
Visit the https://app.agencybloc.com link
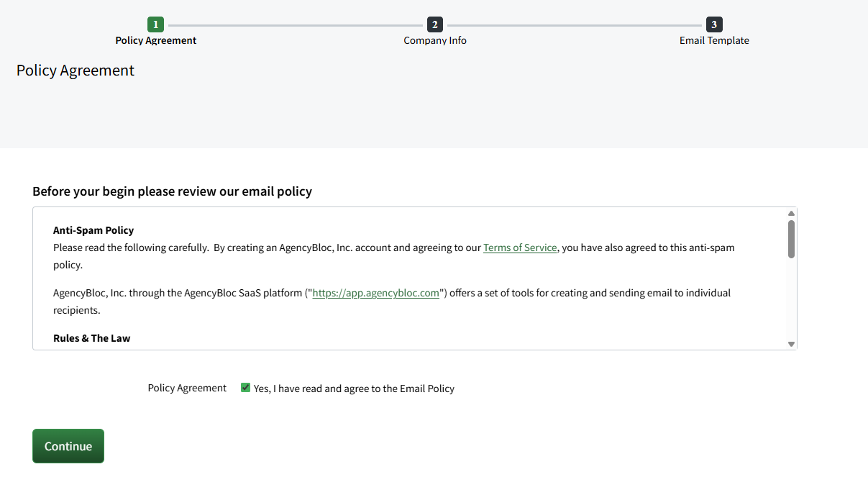click(x=375, y=293)
